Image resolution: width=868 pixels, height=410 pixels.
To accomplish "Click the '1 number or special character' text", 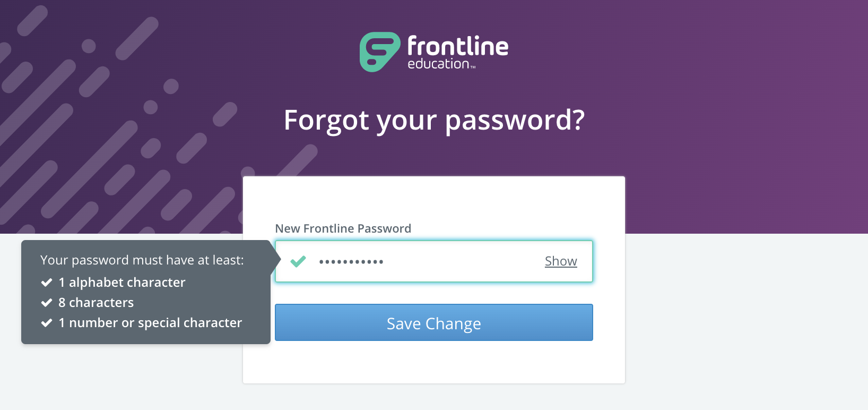I will [x=150, y=323].
